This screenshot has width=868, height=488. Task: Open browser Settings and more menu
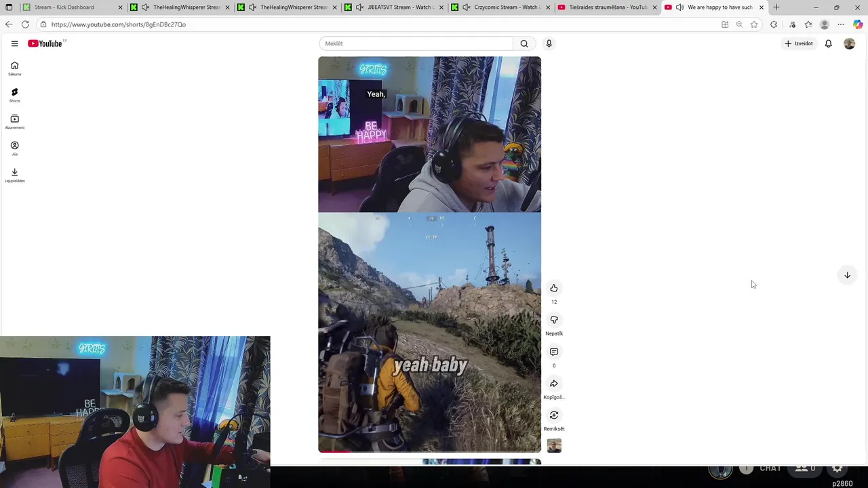pos(841,24)
